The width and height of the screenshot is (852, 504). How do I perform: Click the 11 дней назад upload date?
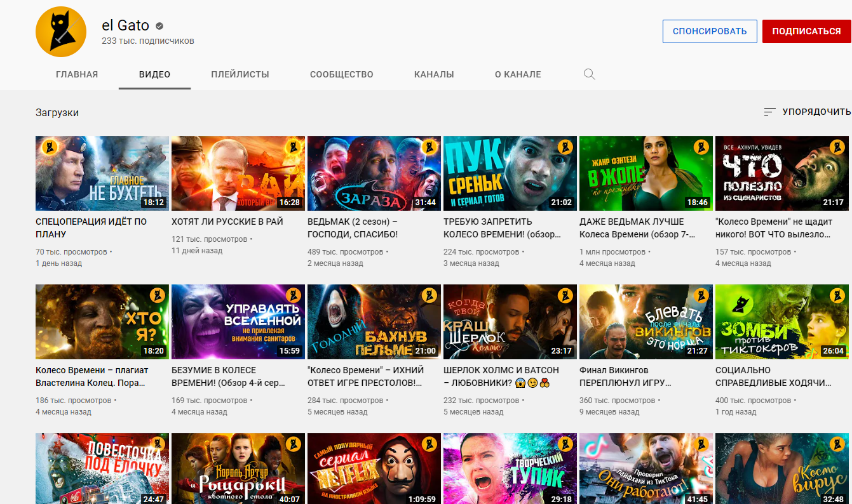coord(197,251)
